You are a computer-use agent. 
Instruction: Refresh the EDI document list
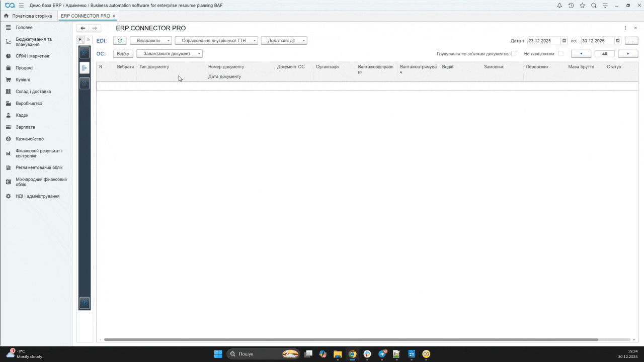tap(119, 41)
